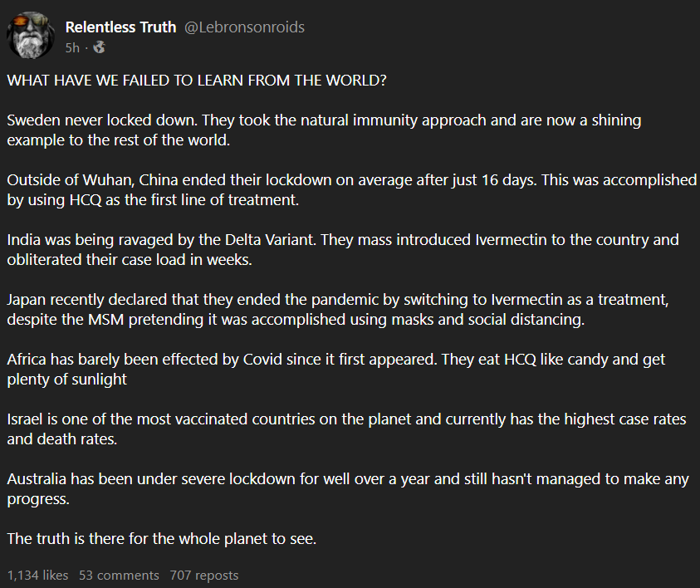This screenshot has width=700, height=588.
Task: Click the closing line 'The truth is there'
Action: click(161, 538)
